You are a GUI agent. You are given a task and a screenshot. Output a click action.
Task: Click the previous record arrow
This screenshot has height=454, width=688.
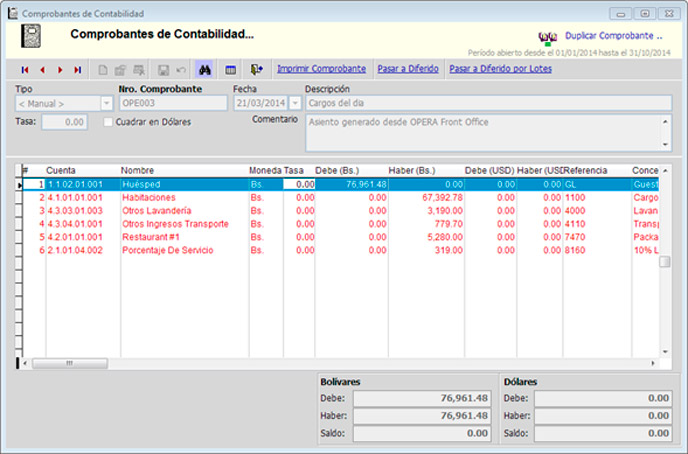click(x=42, y=70)
